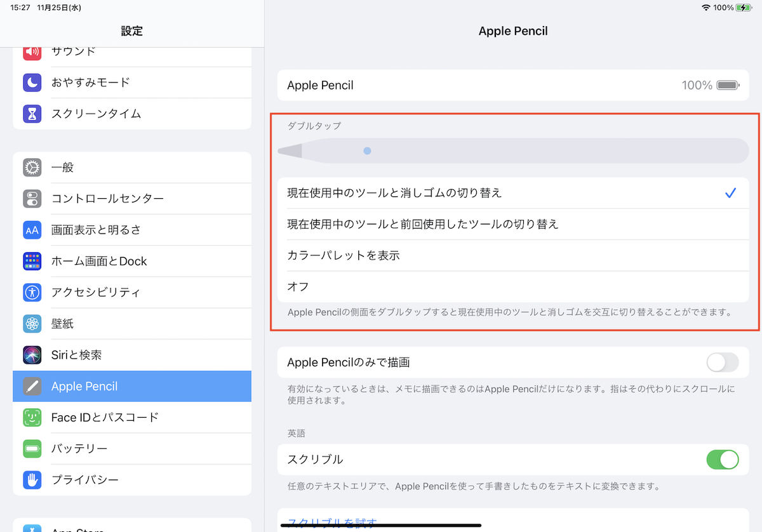Tap the Apple Pencil 100% battery row
The height and width of the screenshot is (532, 762).
coord(513,85)
